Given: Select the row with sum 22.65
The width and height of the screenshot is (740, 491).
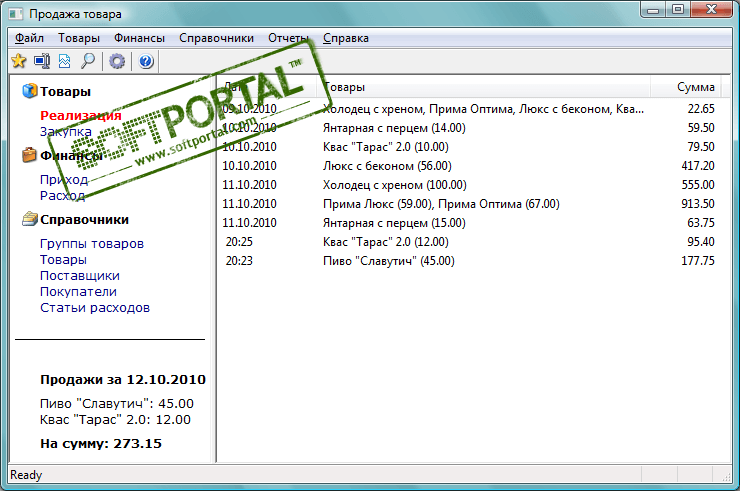Looking at the screenshot, I should (470, 109).
